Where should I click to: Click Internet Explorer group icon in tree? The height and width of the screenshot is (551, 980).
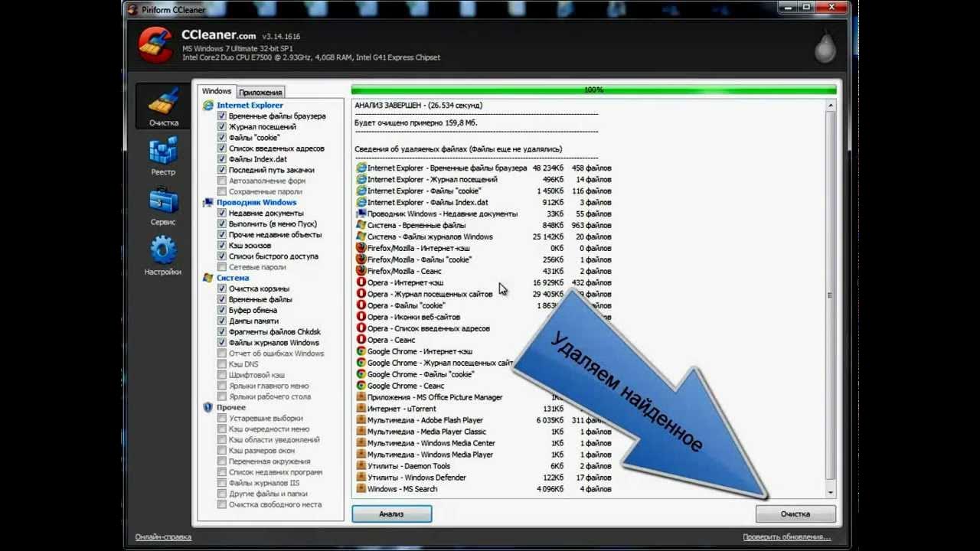point(208,106)
